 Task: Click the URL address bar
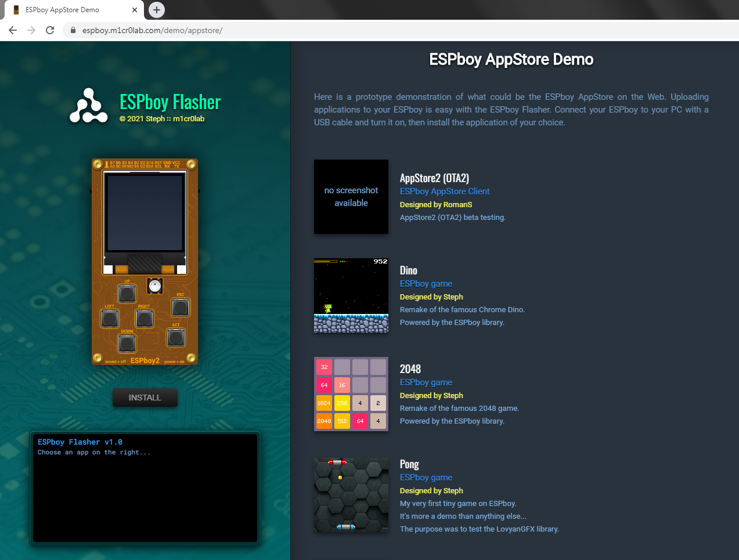[401, 30]
